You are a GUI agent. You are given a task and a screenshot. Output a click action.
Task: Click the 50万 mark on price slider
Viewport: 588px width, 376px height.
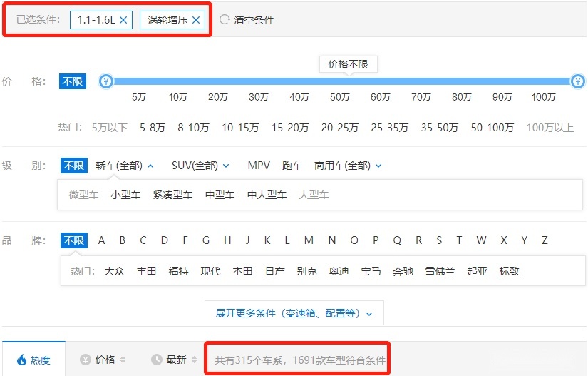click(x=340, y=97)
